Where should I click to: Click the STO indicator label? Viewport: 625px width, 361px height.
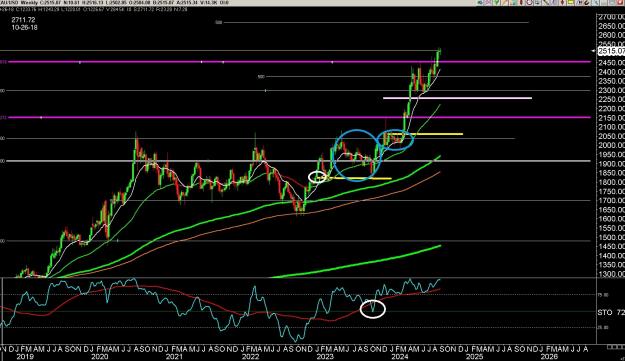coord(605,312)
